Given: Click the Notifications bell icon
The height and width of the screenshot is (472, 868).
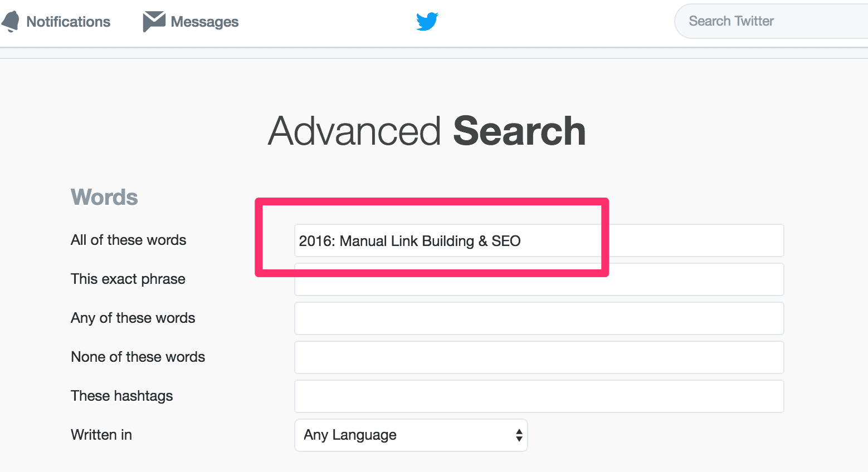Looking at the screenshot, I should (x=10, y=22).
